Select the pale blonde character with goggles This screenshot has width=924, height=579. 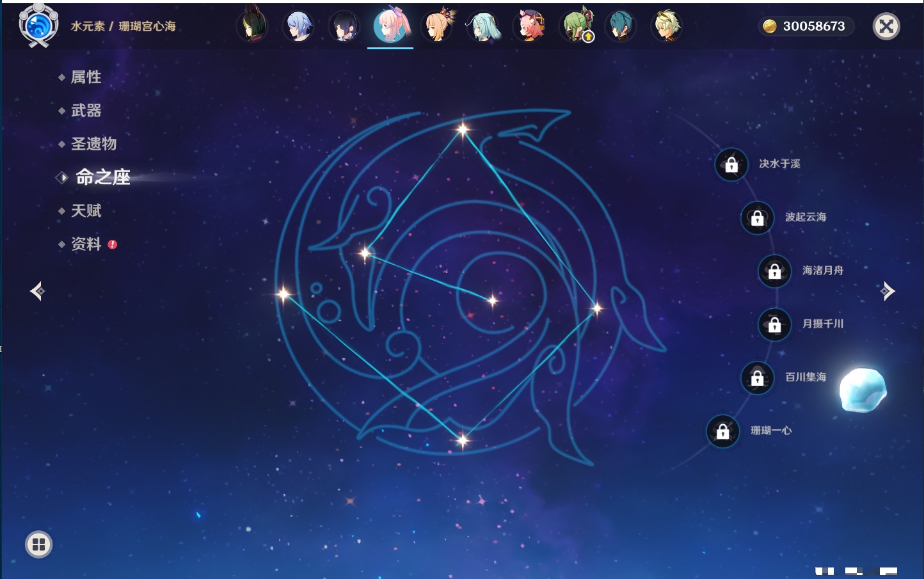tap(667, 26)
